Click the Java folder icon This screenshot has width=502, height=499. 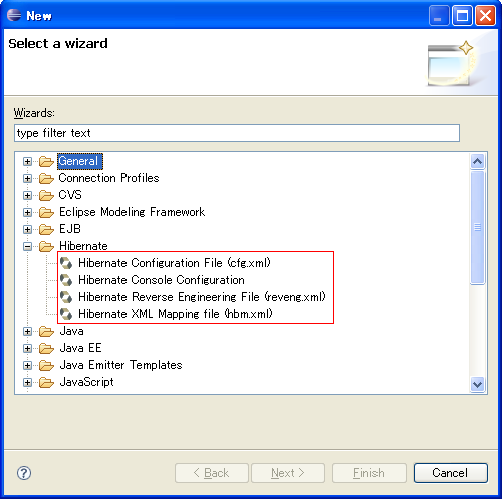point(46,332)
